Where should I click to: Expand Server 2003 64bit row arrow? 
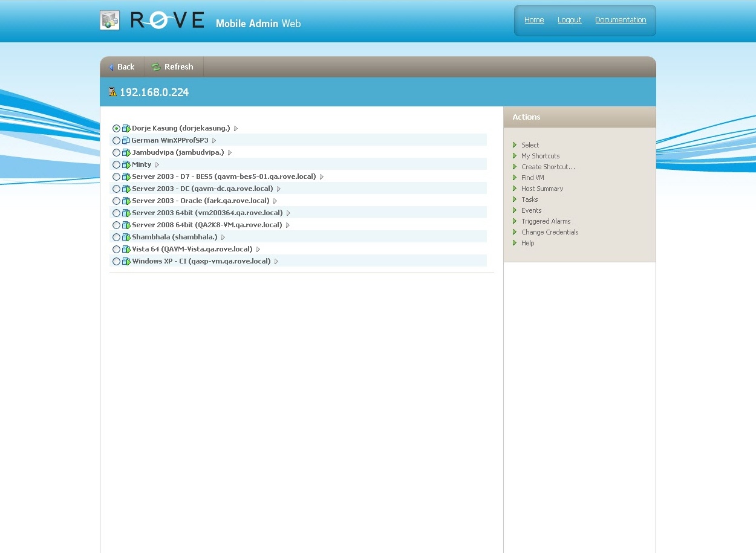[288, 213]
